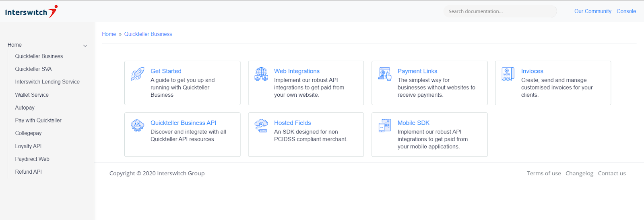Select Autopay in the sidebar
Image resolution: width=644 pixels, height=220 pixels.
click(25, 108)
